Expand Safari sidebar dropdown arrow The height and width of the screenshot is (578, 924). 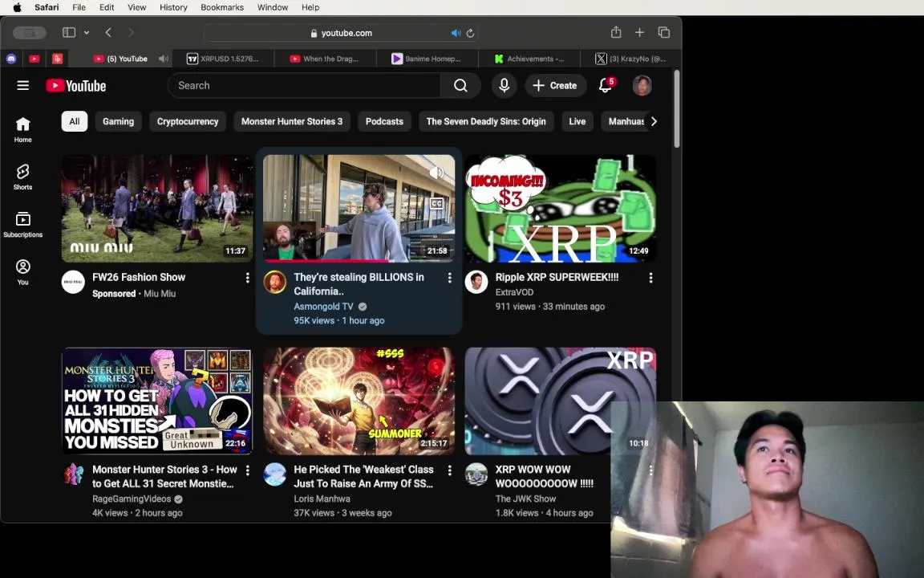coord(87,32)
